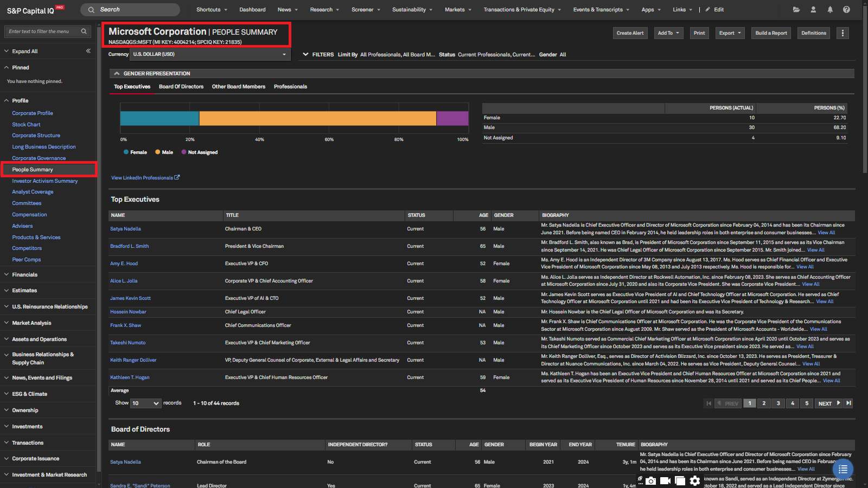868x488 pixels.
Task: Open the three-dot more options menu
Action: click(843, 33)
